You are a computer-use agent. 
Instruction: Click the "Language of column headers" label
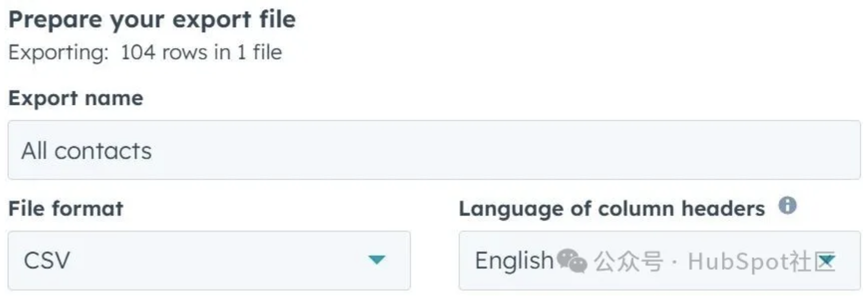click(x=611, y=209)
